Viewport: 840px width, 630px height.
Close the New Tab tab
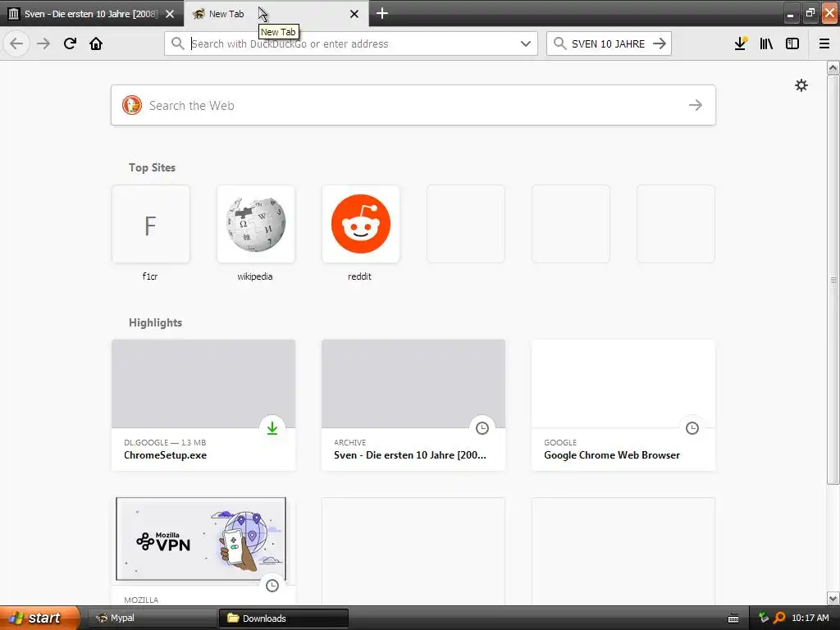click(x=354, y=14)
